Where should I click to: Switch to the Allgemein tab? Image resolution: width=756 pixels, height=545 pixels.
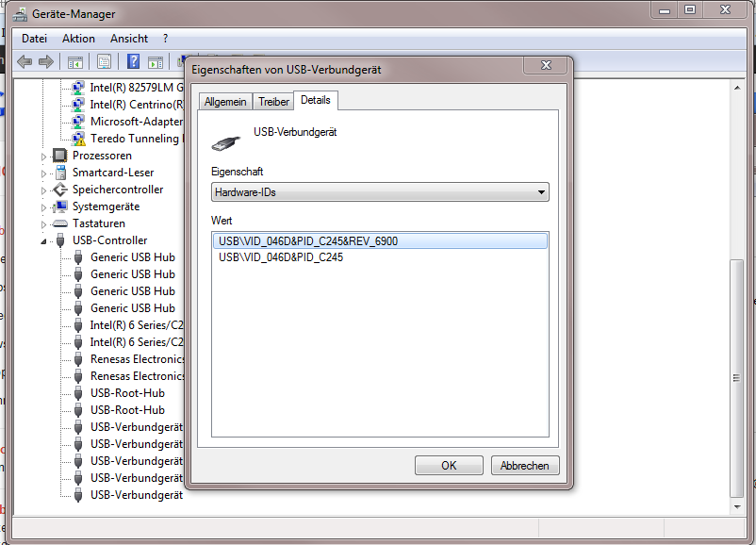pyautogui.click(x=225, y=101)
